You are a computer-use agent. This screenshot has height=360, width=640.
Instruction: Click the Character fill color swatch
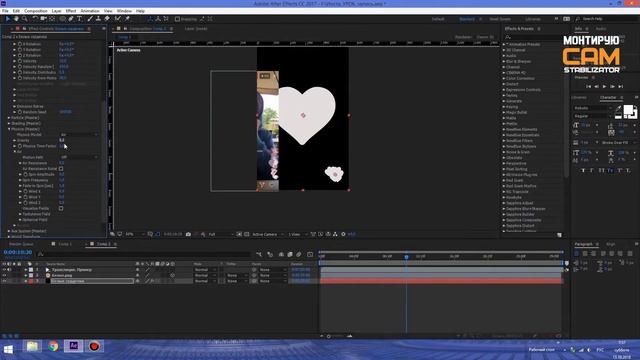click(629, 109)
